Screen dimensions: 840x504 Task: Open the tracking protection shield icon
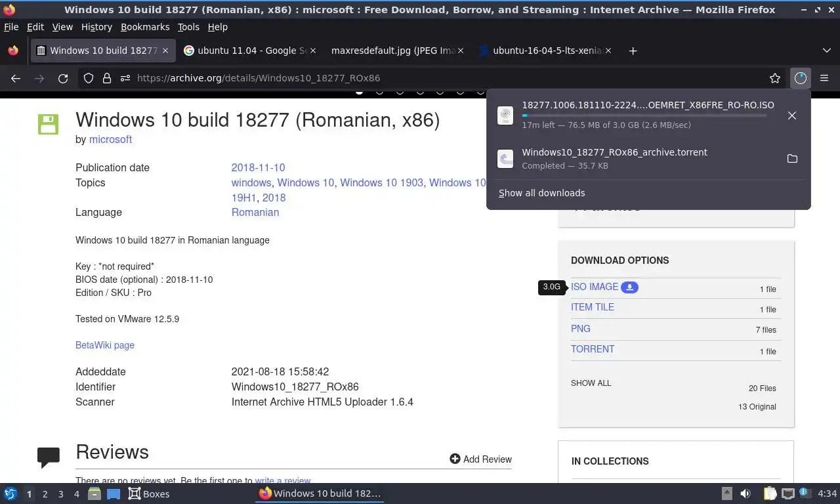(89, 78)
